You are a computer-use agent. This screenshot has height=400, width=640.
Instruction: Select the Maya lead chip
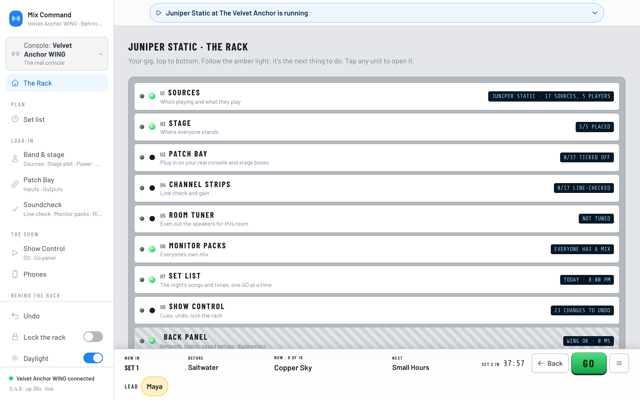[x=154, y=386]
